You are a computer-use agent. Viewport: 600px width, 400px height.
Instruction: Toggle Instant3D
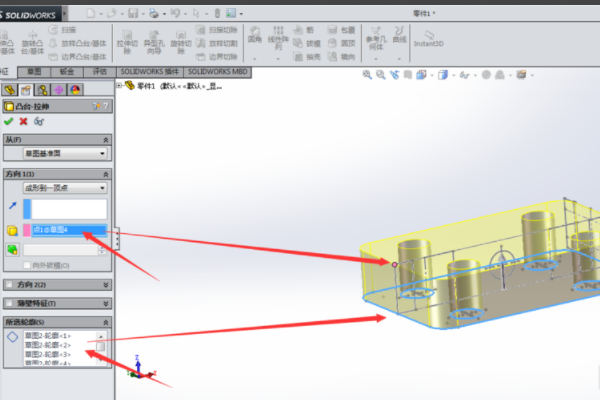(429, 39)
